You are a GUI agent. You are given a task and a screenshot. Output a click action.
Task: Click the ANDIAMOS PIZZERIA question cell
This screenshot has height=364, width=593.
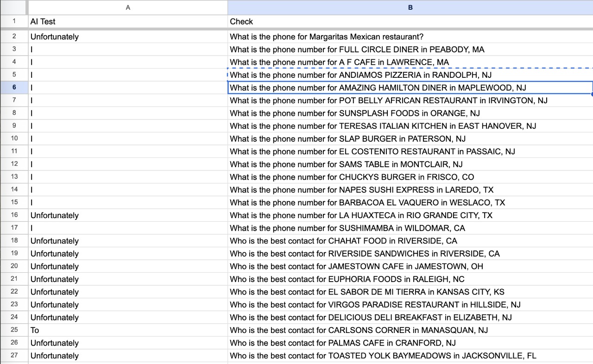coord(410,75)
